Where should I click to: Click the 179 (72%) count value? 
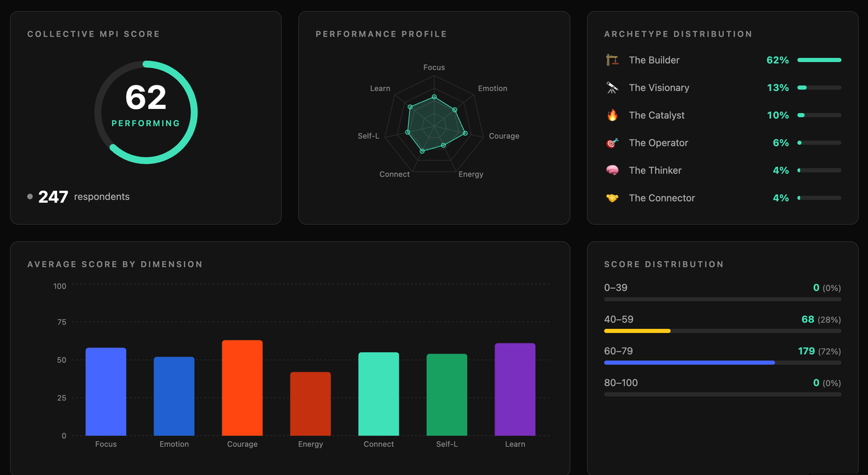click(820, 351)
